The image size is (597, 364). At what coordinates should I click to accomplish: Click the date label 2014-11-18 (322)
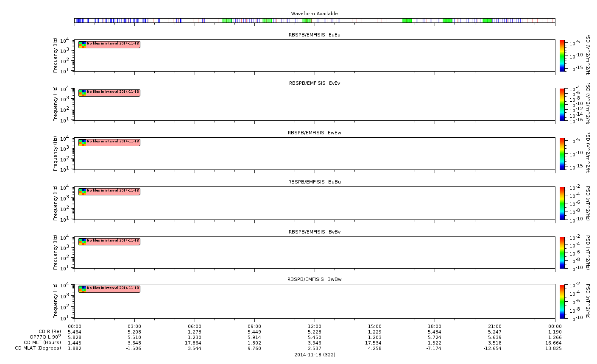click(315, 355)
